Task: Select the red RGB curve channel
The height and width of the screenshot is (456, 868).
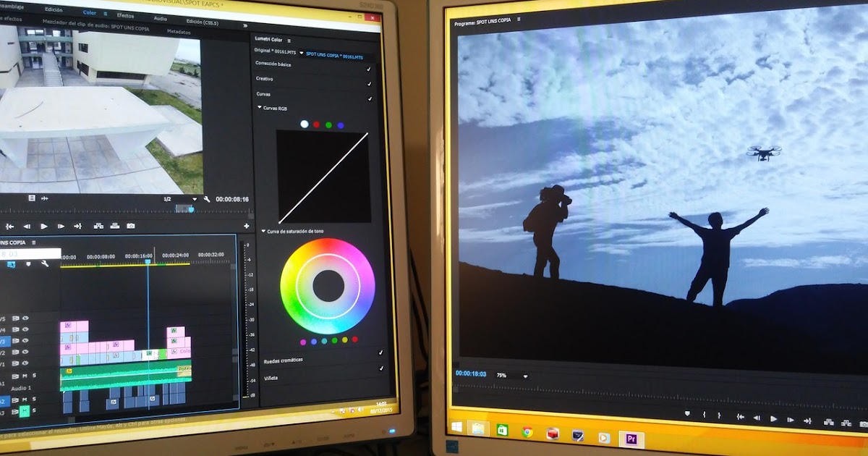Action: (x=316, y=124)
